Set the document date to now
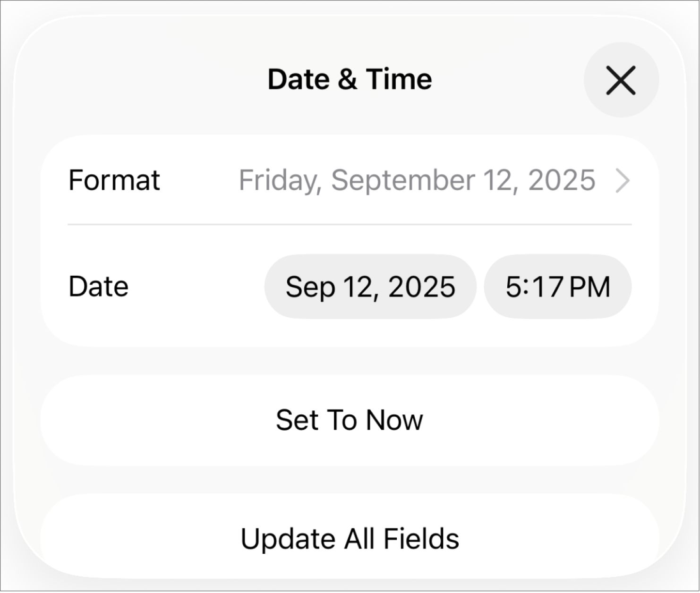 (350, 420)
